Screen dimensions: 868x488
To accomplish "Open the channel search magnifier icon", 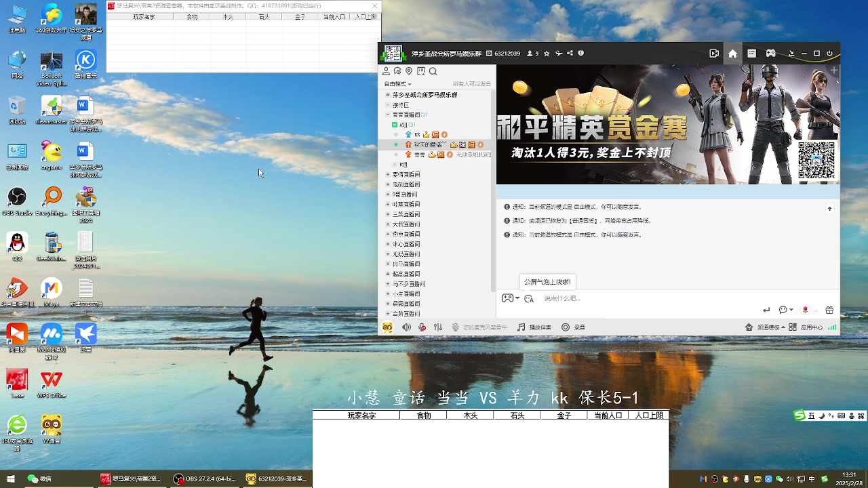I will coord(433,71).
